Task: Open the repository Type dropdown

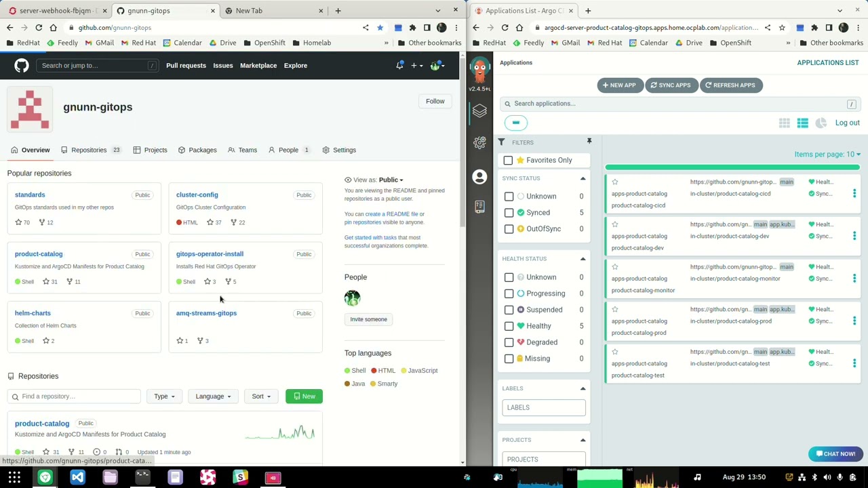Action: (164, 396)
